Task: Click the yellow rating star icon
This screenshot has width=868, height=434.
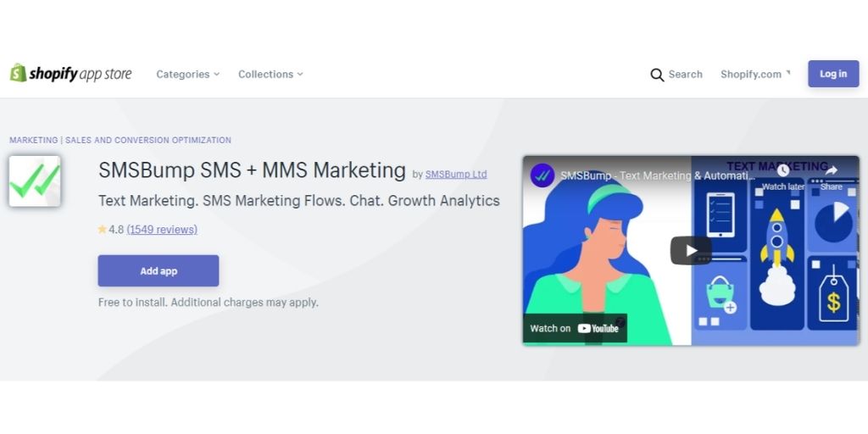Action: point(102,229)
